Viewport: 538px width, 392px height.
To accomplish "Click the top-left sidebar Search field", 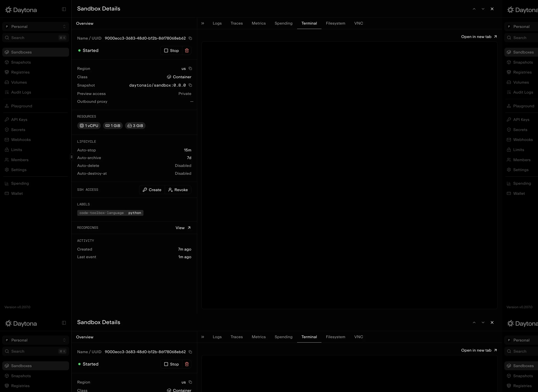I will 36,38.
